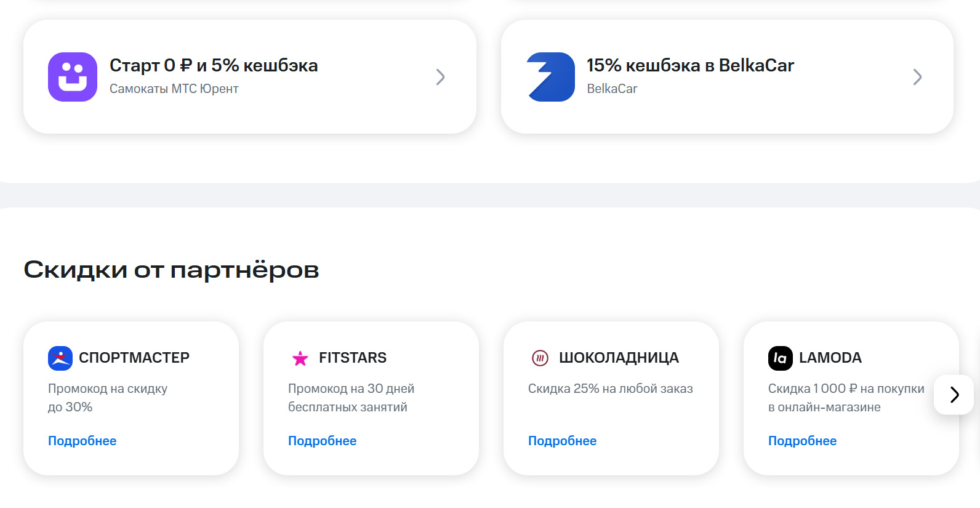Open the chevron on the Самокаты МТС Юрент card
The width and height of the screenshot is (980, 508).
click(x=440, y=77)
